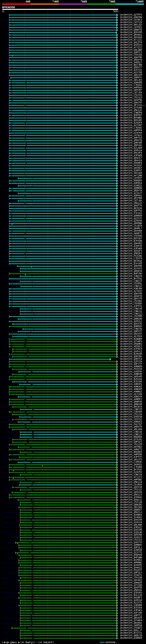Select the UniRef100_Q6K215 hit label
The width and height of the screenshot is (146, 644).
[x=131, y=75]
